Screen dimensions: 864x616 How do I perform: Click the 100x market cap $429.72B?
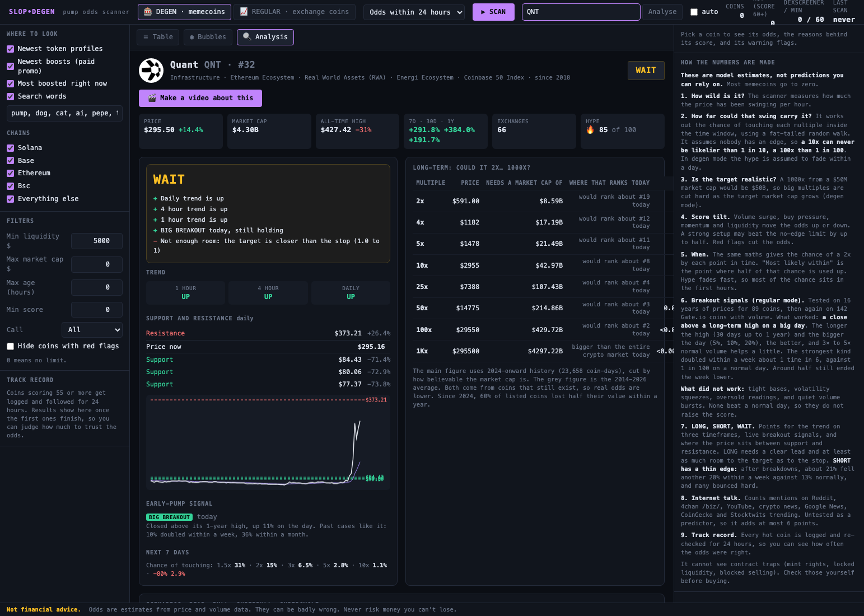[547, 330]
